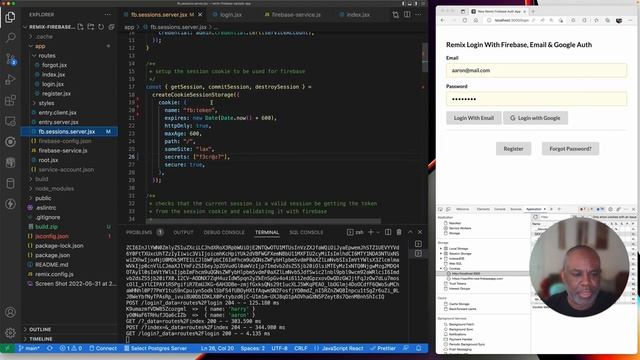Click CRLF line ending setting
The height and width of the screenshot is (360, 640).
click(x=301, y=348)
